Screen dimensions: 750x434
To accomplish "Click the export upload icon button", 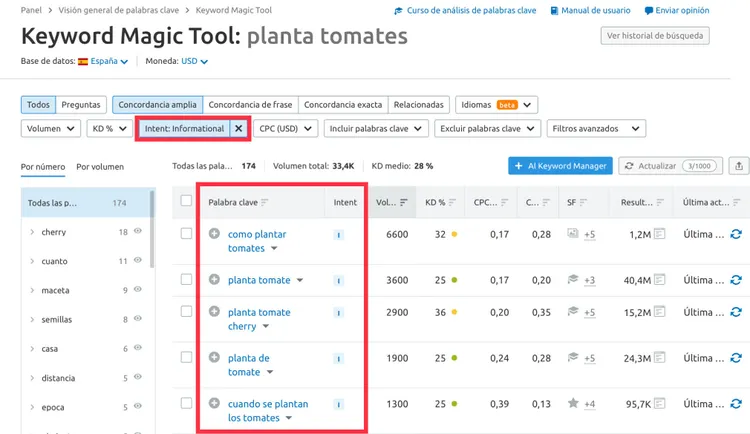I will click(739, 166).
